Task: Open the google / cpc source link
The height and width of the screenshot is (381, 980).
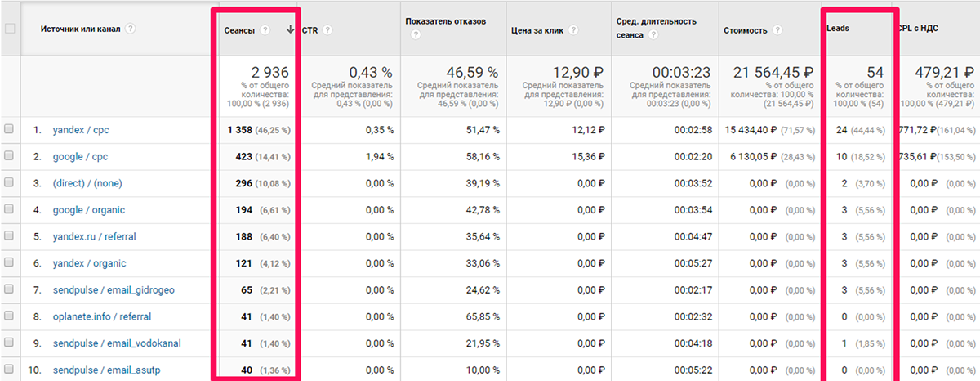Action: tap(81, 156)
